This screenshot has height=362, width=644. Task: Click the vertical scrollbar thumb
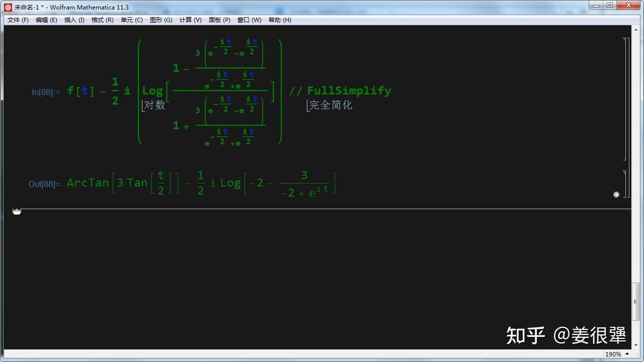636,302
